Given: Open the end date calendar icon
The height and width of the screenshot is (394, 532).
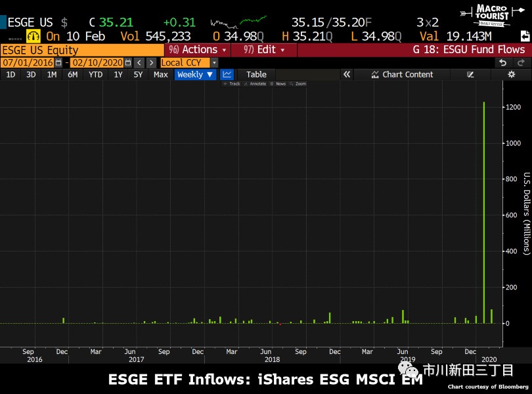Looking at the screenshot, I should pyautogui.click(x=128, y=62).
